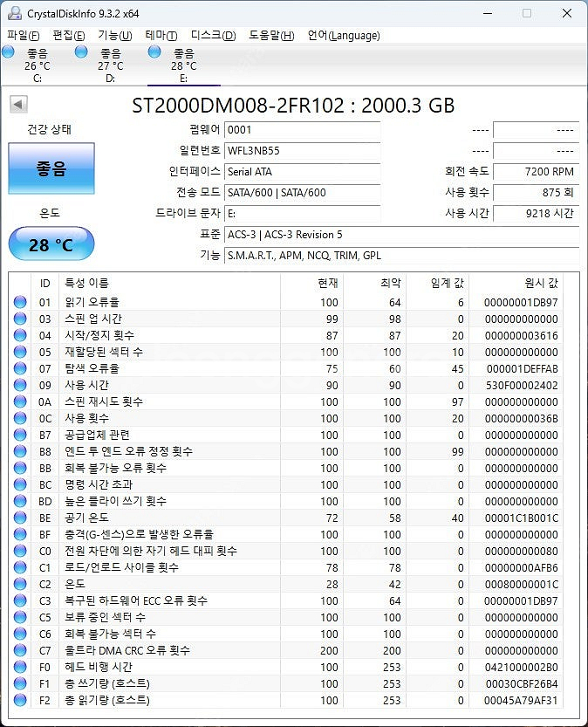Click the 좋음 health status button
The image size is (588, 727).
[x=51, y=168]
